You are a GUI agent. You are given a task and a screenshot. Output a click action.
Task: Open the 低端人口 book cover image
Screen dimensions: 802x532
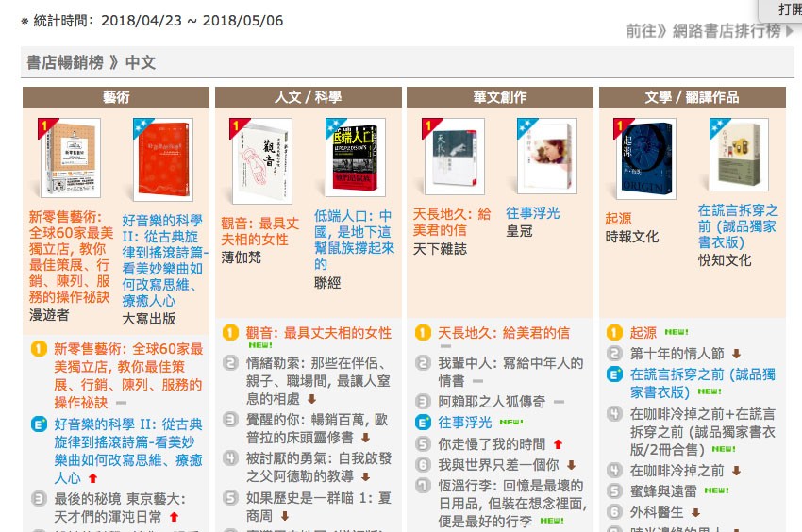pos(356,158)
